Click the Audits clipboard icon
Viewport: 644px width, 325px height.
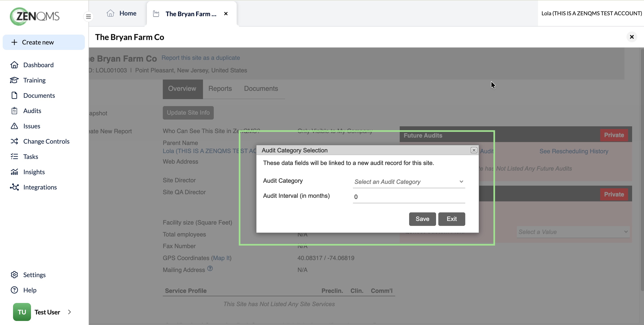pos(14,111)
